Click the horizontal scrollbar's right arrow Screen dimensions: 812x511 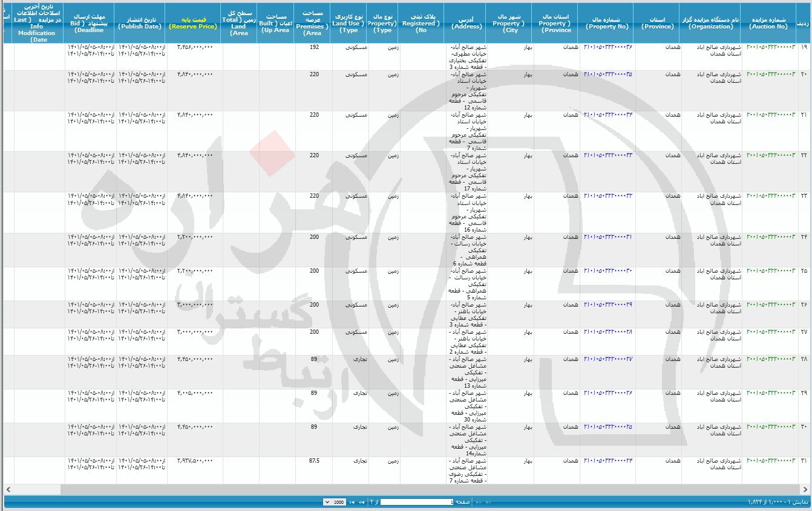(x=804, y=489)
